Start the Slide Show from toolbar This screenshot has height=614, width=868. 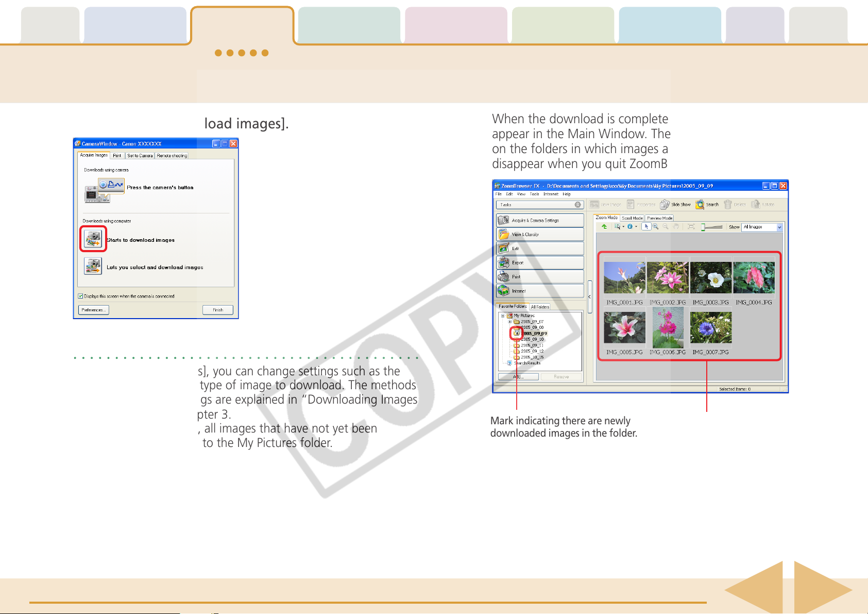point(675,205)
